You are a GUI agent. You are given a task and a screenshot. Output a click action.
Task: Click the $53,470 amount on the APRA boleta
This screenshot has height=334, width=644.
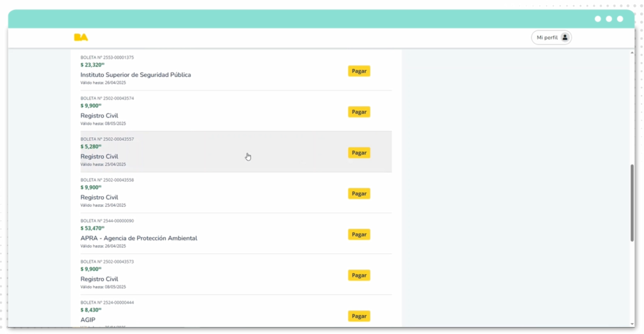coord(92,228)
